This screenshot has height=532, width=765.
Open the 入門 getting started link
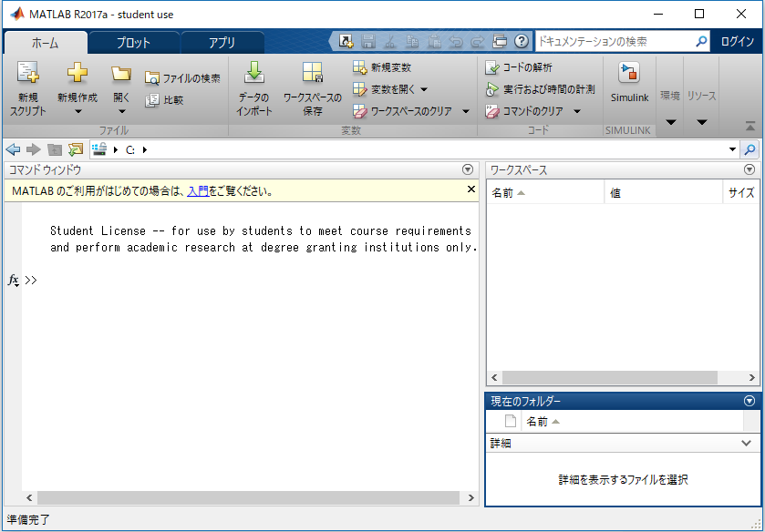pyautogui.click(x=198, y=191)
